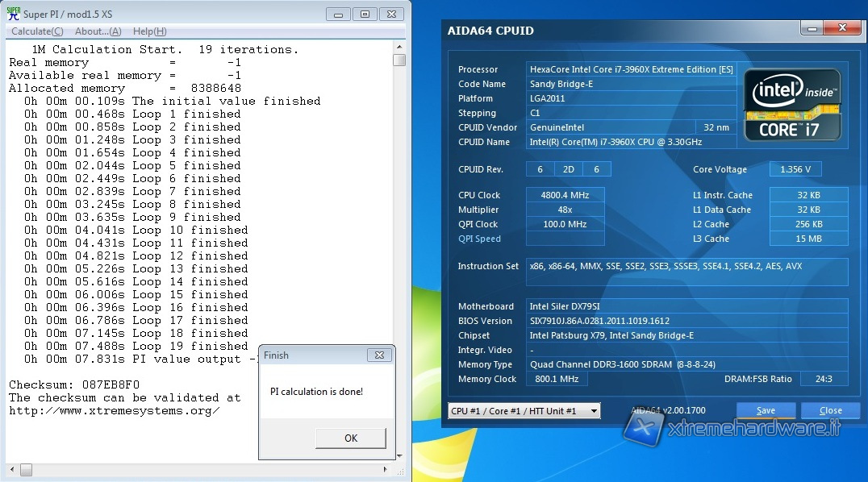Open the About menu in Super PI
The image size is (868, 482).
click(x=98, y=31)
